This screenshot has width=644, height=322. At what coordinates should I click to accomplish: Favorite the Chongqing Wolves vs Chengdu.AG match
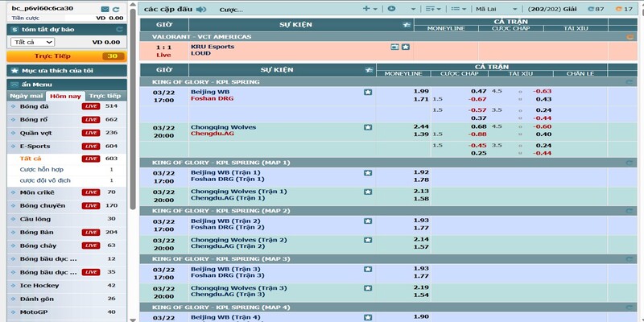tap(368, 127)
